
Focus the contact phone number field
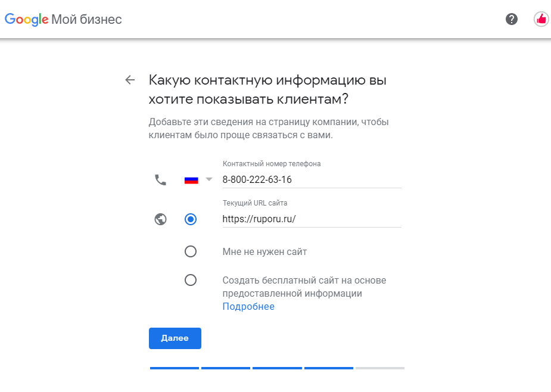312,180
